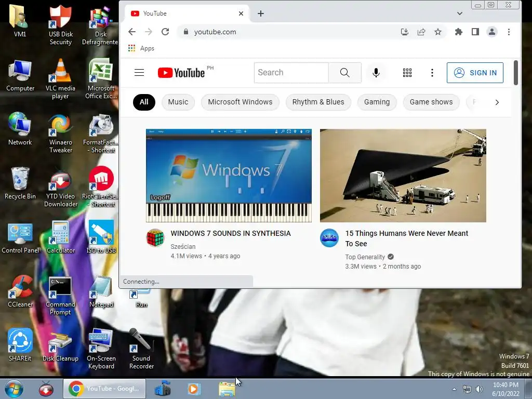Open Chrome tab search dropdown

tap(460, 14)
